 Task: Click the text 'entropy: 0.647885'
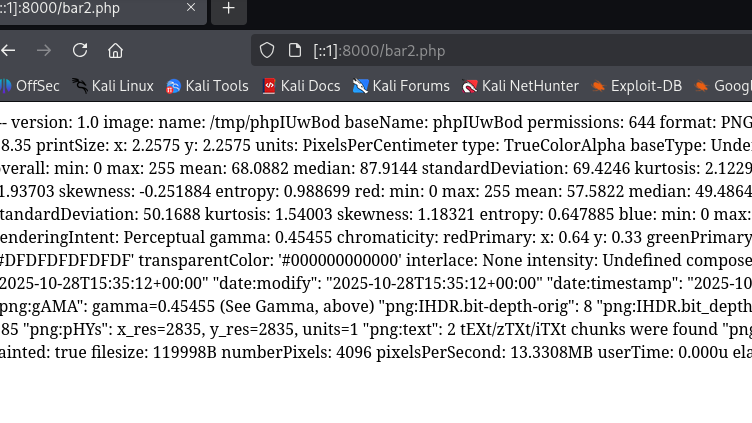(x=547, y=215)
